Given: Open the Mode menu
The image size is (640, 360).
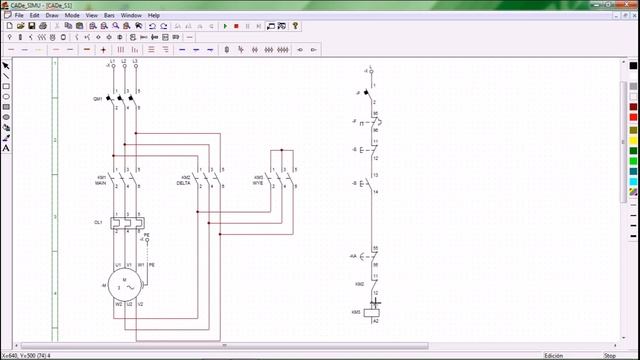Looking at the screenshot, I should point(72,16).
